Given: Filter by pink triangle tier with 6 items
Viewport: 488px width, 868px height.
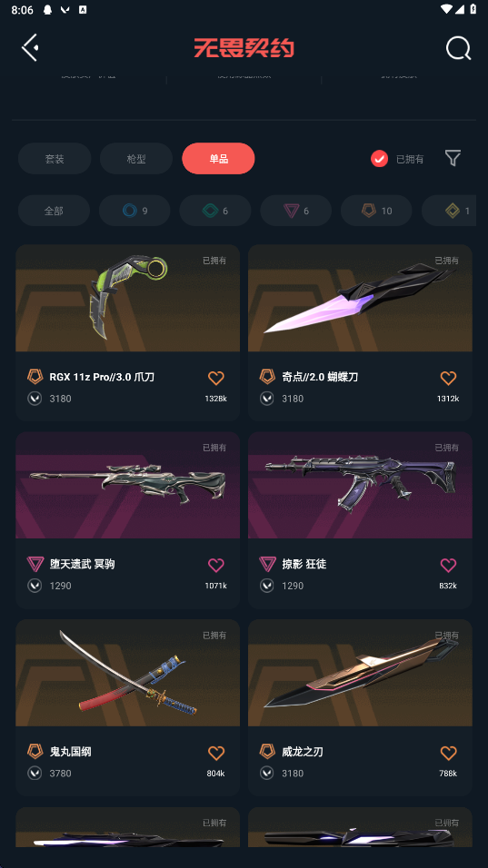Looking at the screenshot, I should click(x=295, y=211).
